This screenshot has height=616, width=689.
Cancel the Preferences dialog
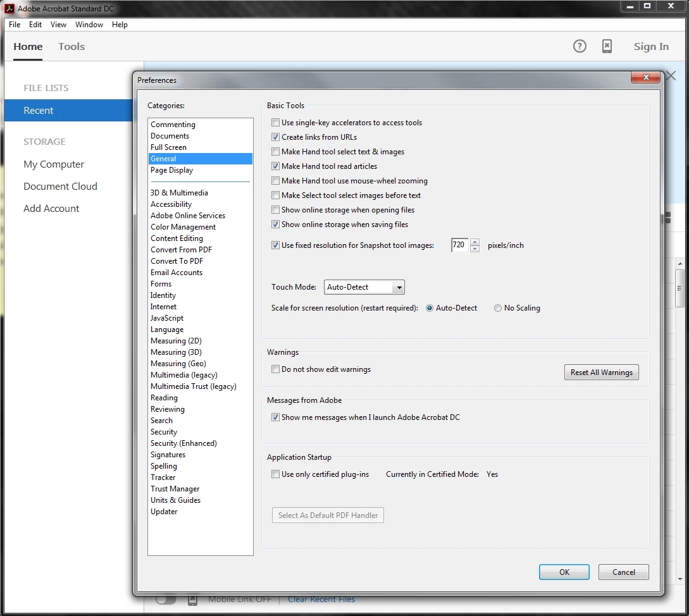pos(624,572)
